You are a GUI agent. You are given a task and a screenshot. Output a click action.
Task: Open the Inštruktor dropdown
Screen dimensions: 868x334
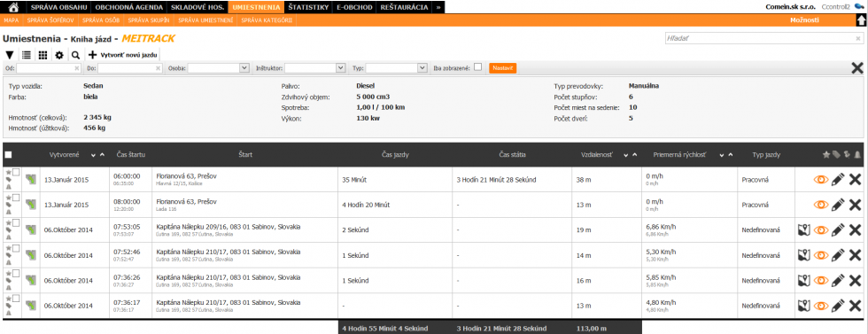(315, 67)
